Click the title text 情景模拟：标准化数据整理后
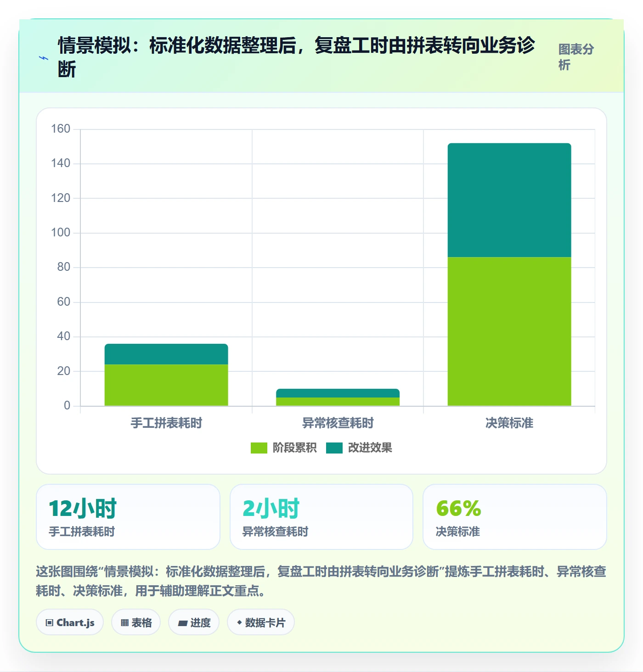The width and height of the screenshot is (643, 672). [177, 45]
